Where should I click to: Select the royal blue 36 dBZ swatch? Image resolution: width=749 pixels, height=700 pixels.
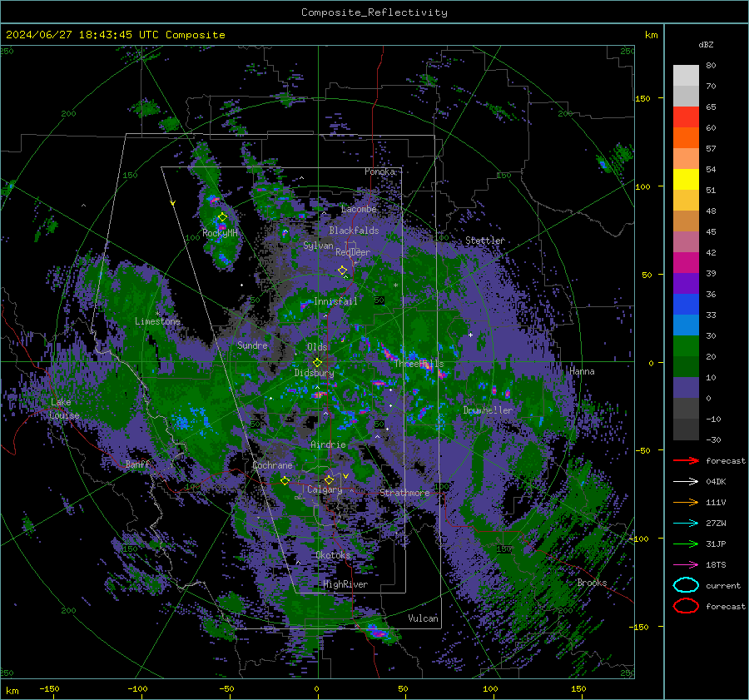pos(686,304)
